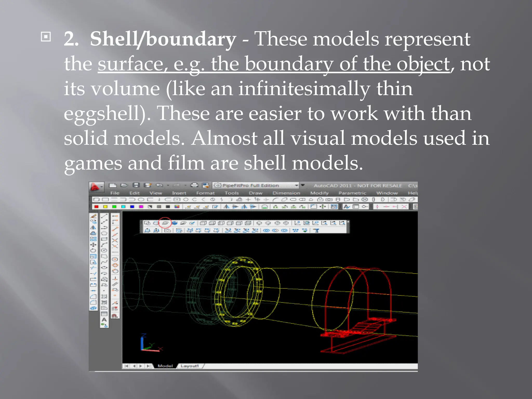Screen dimensions: 532x399
Task: Click the yellow flange in drawing
Action: (240, 292)
